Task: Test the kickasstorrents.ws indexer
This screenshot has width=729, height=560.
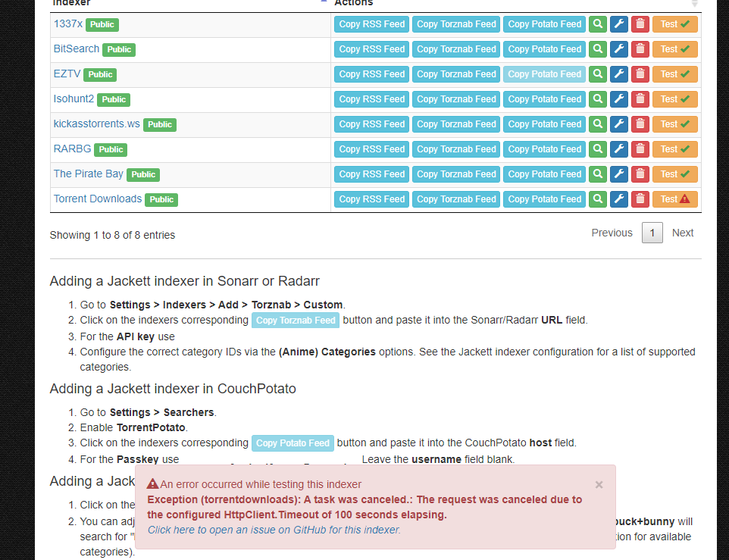Action: coord(675,124)
